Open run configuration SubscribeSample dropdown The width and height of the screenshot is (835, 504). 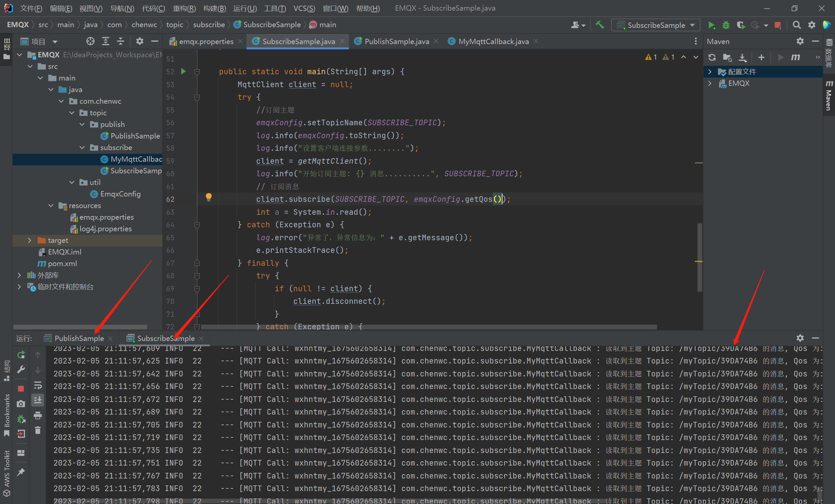tap(655, 25)
